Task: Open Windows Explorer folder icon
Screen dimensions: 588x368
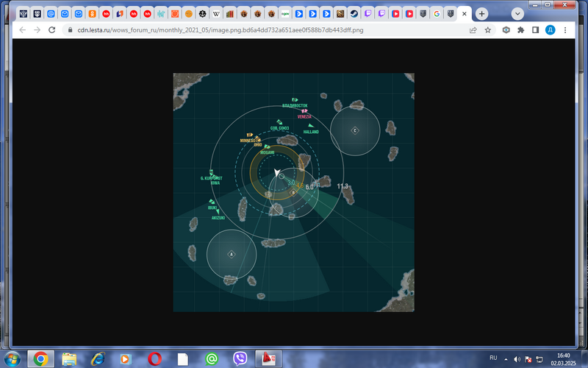Action: (x=69, y=359)
